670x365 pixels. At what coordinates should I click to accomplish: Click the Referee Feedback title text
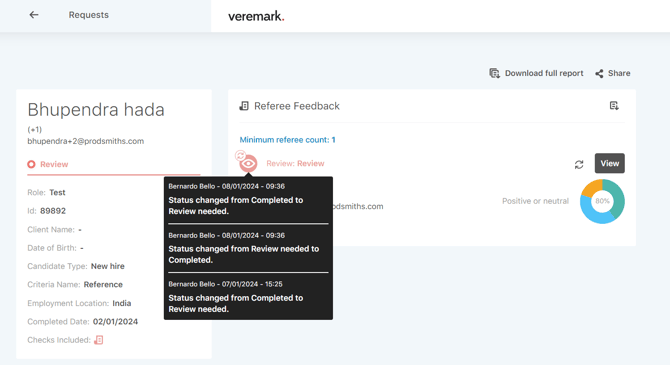pos(297,106)
